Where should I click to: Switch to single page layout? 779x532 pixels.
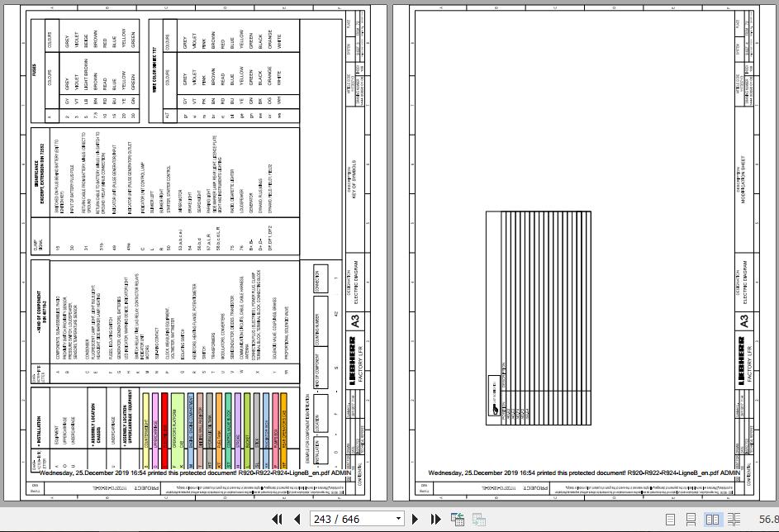(670, 520)
